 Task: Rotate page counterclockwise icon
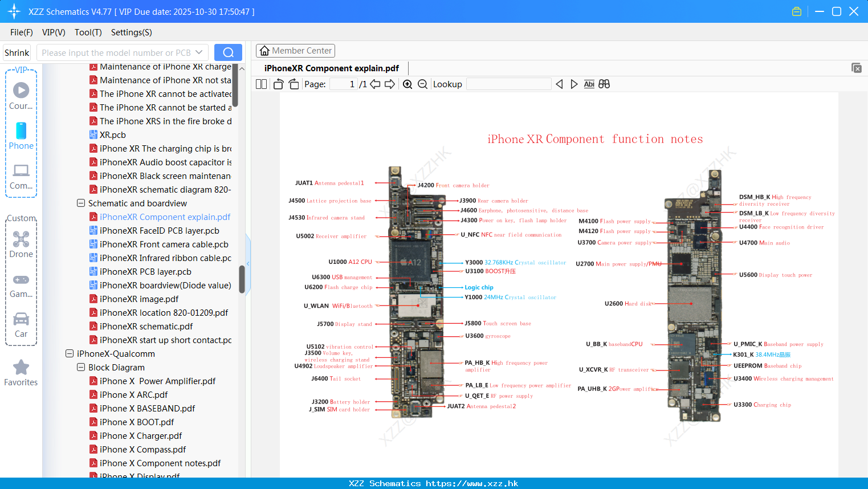pyautogui.click(x=279, y=84)
